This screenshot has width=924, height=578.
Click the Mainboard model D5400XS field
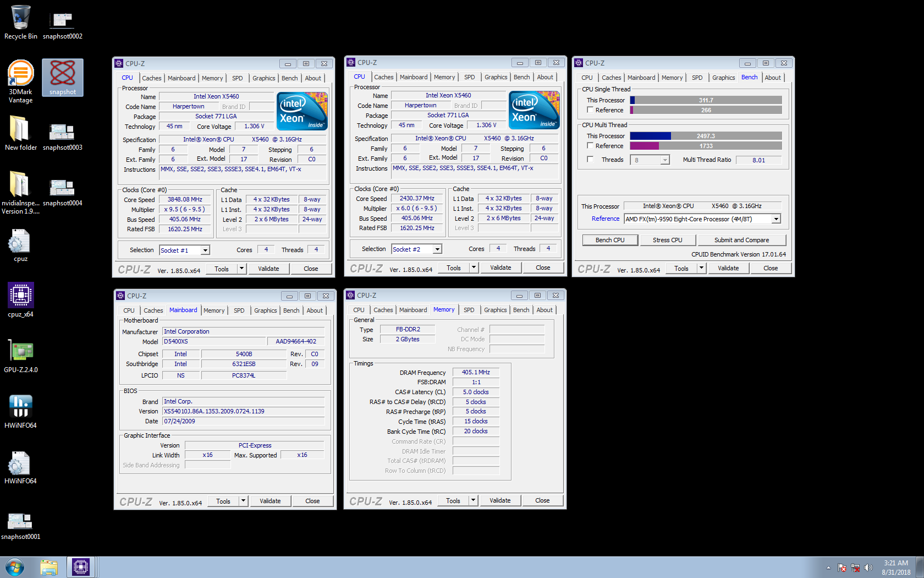pos(214,342)
